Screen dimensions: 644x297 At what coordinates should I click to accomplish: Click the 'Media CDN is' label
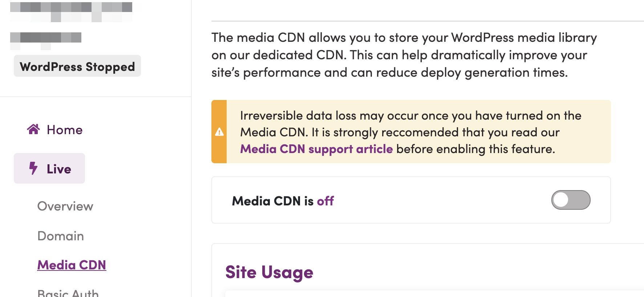pyautogui.click(x=273, y=201)
